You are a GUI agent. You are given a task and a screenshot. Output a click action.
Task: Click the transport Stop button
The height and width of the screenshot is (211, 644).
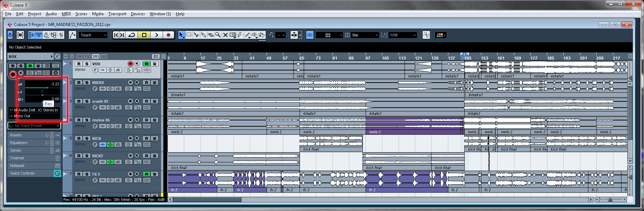click(x=144, y=35)
